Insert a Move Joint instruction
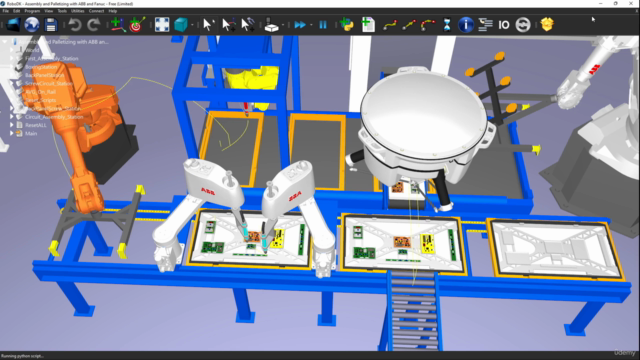The width and height of the screenshot is (640, 360). click(x=390, y=25)
